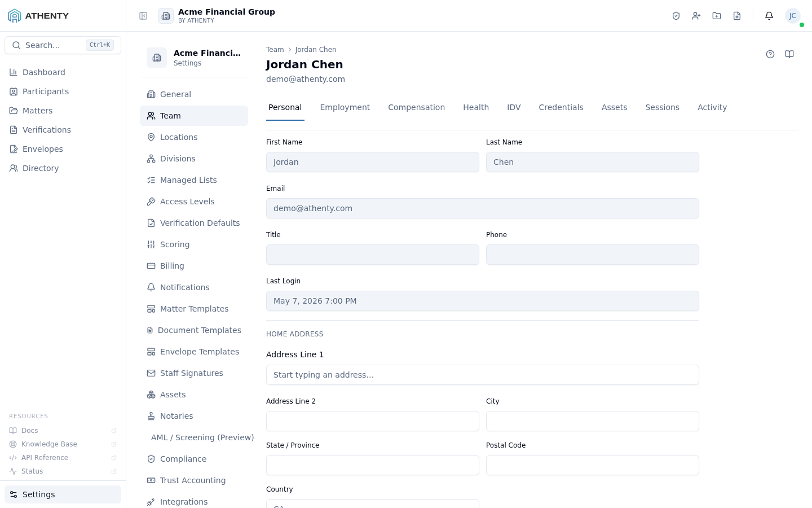This screenshot has width=812, height=508.
Task: Click the help question-mark icon
Action: coord(770,54)
